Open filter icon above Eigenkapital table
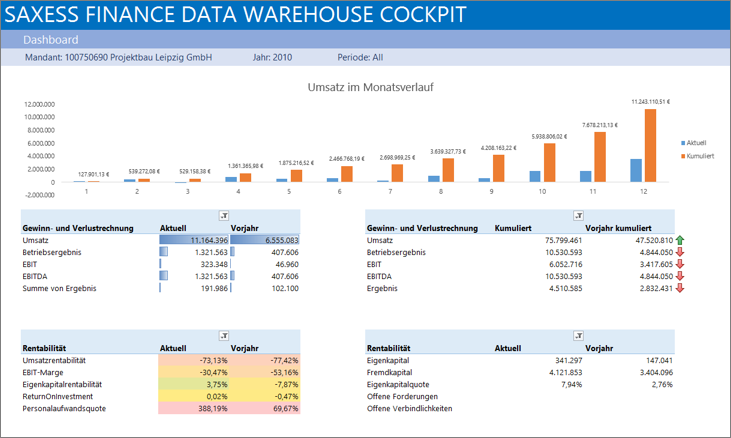Image resolution: width=731 pixels, height=438 pixels. [x=577, y=336]
